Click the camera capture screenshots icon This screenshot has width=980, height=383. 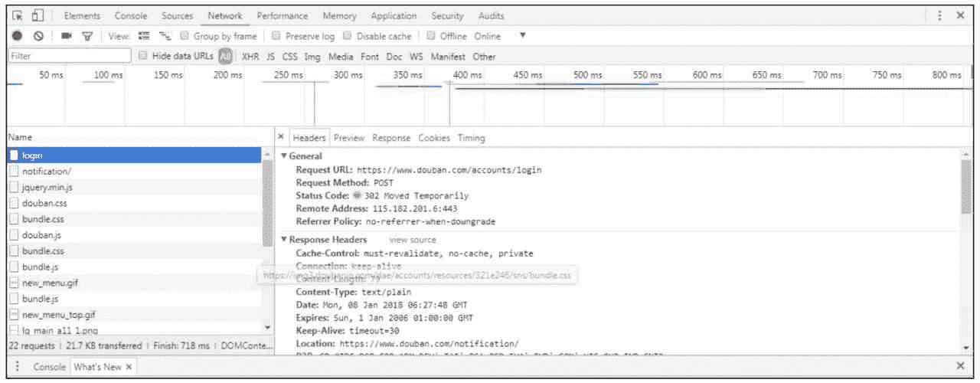(x=67, y=36)
